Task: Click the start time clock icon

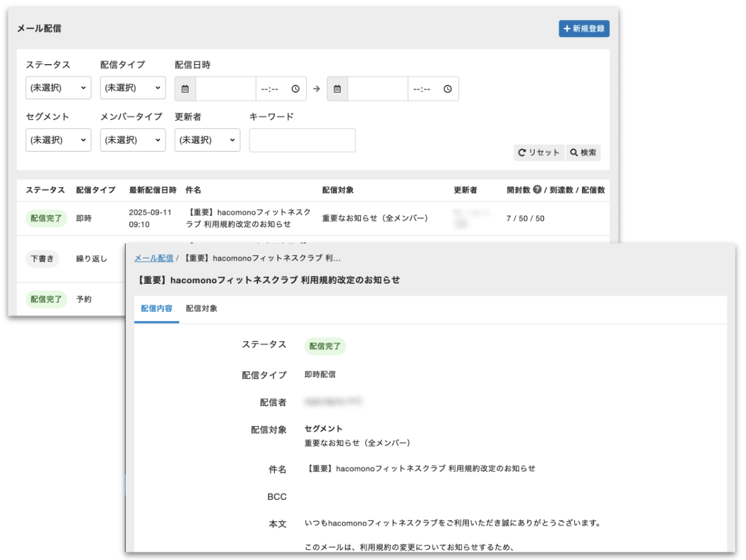Action: click(295, 89)
